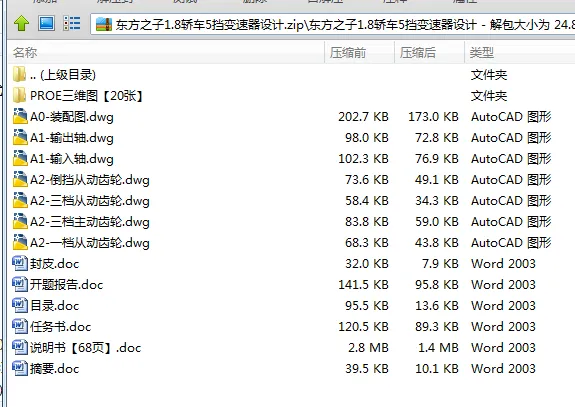Click the 2.8 MB original size value

(x=368, y=348)
